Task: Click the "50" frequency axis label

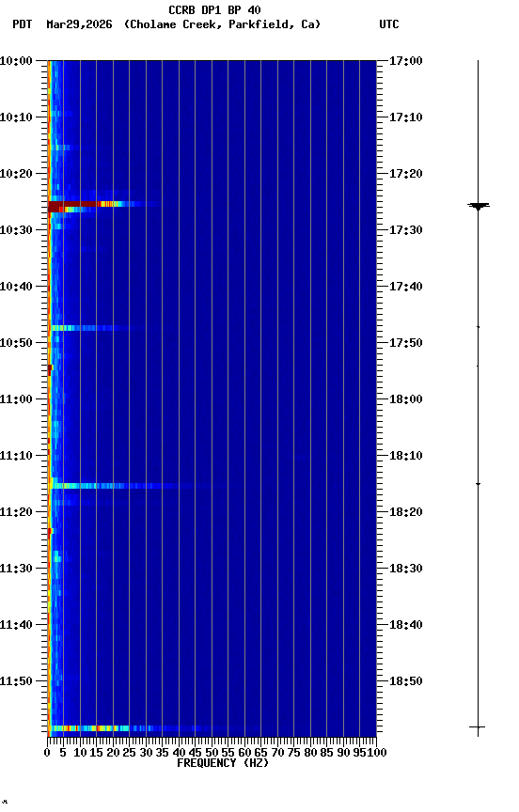Action: 212,754
